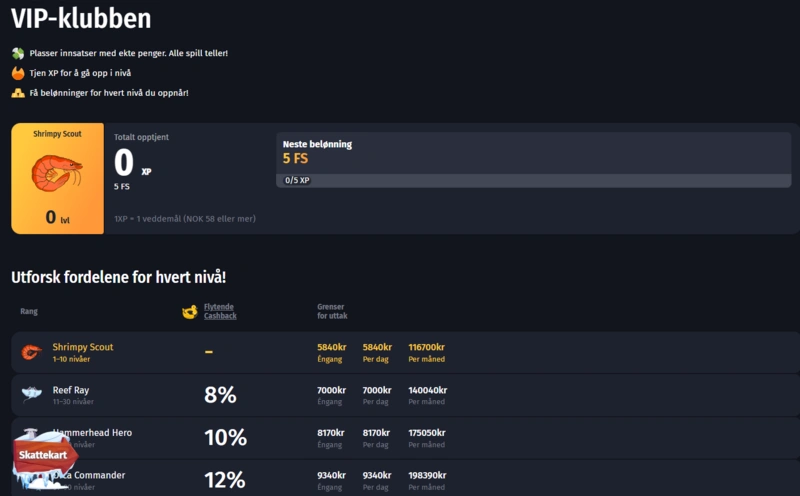
Task: Select the Shrimpy Scout rank name
Action: click(x=83, y=347)
